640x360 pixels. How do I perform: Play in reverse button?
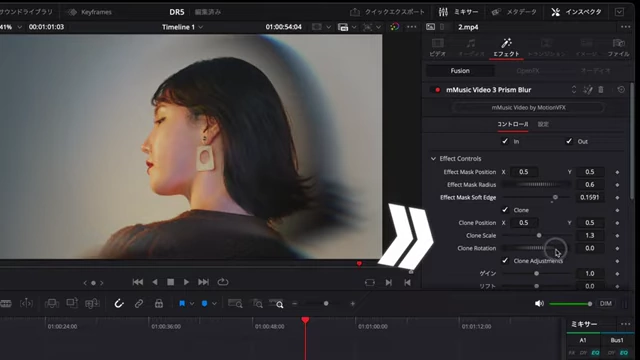pyautogui.click(x=155, y=282)
